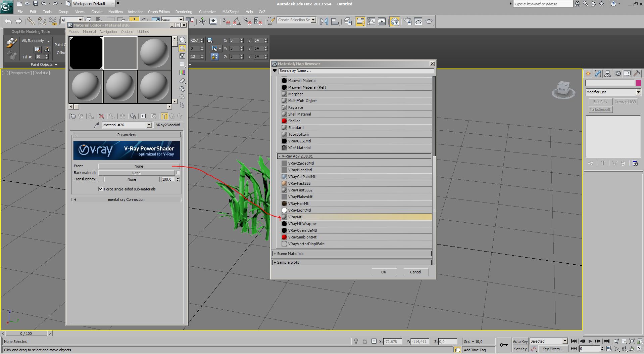Image resolution: width=644 pixels, height=354 pixels.
Task: Click the red X reset material icon
Action: (101, 116)
